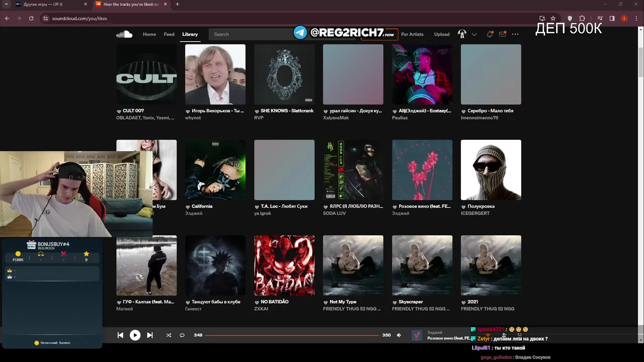Click the volume speaker icon
Screen dimensions: 644x362
point(399,335)
